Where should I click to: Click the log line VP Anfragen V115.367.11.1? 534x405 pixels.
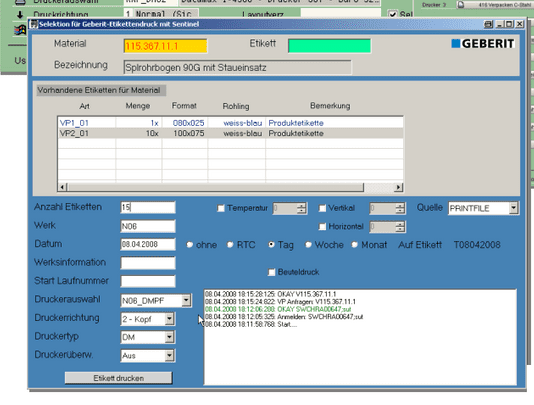(280, 302)
